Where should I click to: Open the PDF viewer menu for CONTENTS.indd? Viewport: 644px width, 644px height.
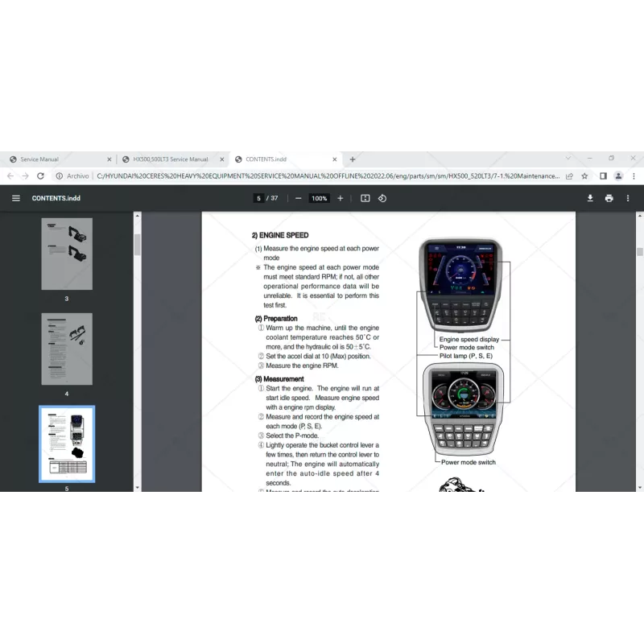point(16,198)
